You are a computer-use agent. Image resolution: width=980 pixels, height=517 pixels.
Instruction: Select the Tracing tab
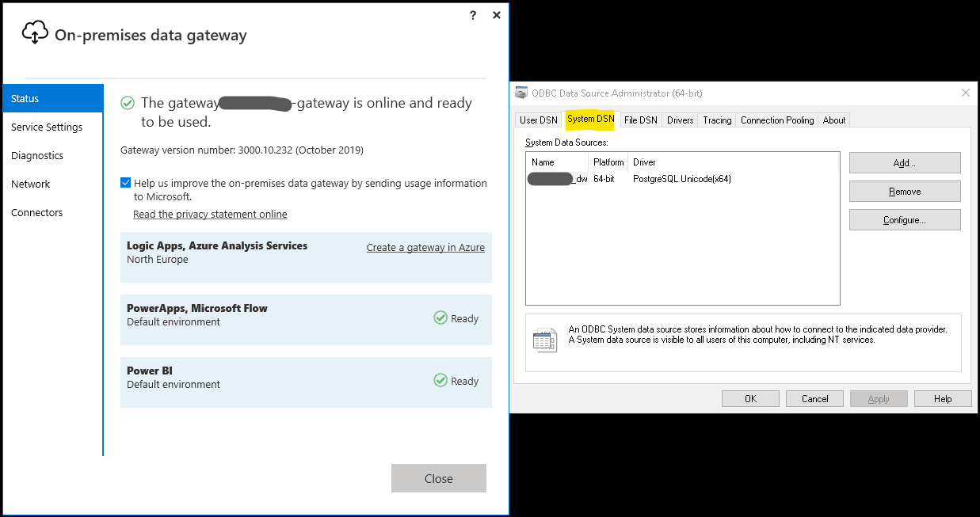click(717, 120)
